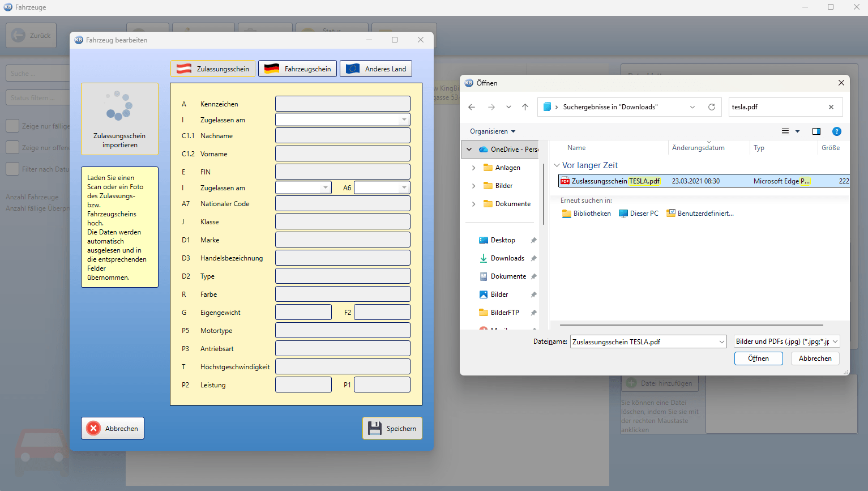
Task: Expand the Anlagen folder tree node
Action: [x=474, y=168]
